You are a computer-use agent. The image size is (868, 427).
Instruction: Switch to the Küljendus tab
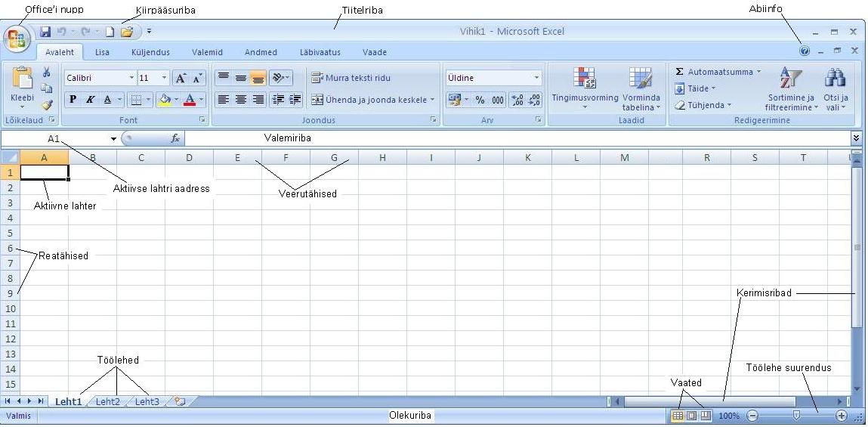pyautogui.click(x=150, y=52)
